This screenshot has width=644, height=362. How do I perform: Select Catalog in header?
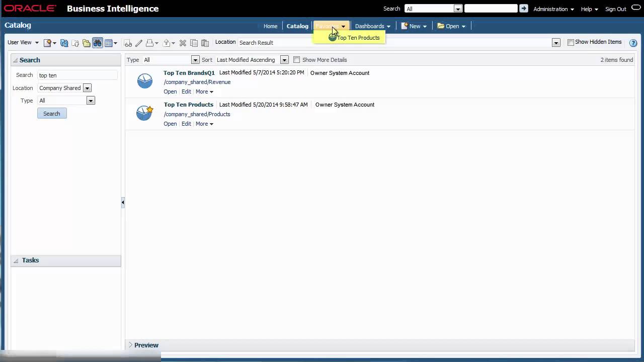(x=297, y=26)
